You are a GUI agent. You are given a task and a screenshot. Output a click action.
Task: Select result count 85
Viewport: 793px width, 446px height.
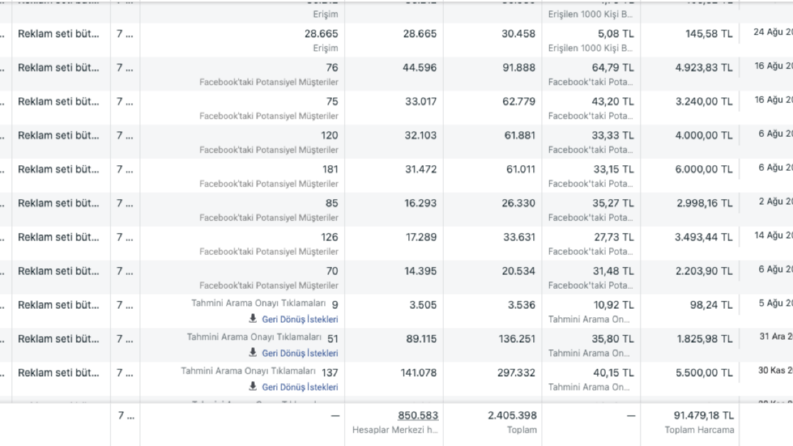[x=332, y=203]
